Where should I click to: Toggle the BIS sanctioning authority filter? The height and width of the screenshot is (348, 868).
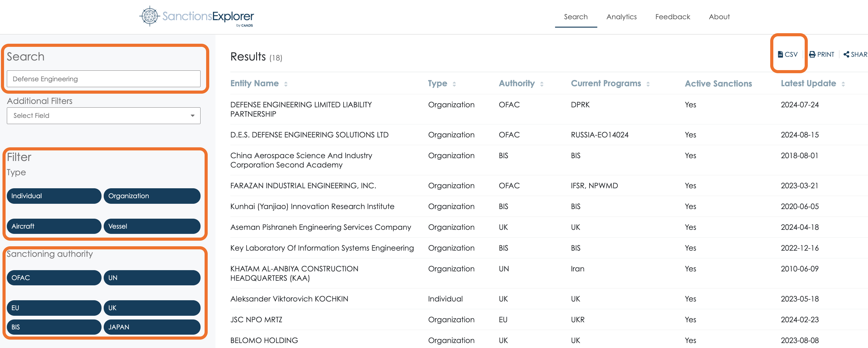coord(54,327)
